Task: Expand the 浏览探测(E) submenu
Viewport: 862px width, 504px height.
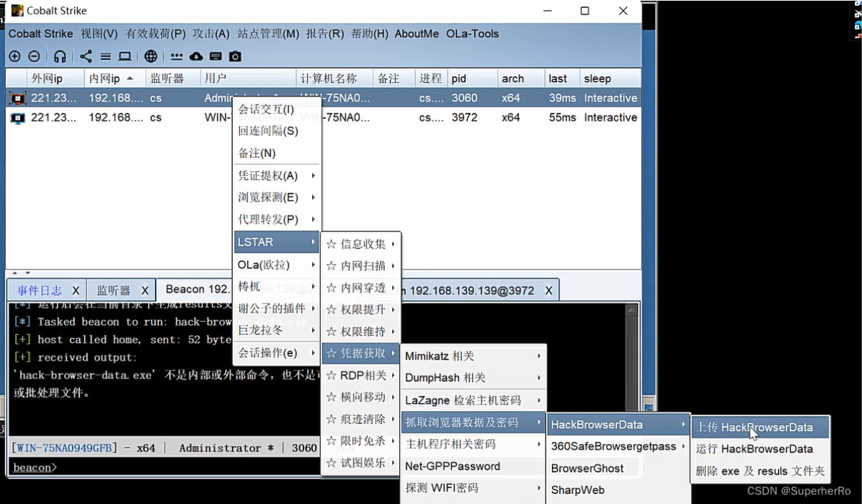Action: click(x=276, y=198)
